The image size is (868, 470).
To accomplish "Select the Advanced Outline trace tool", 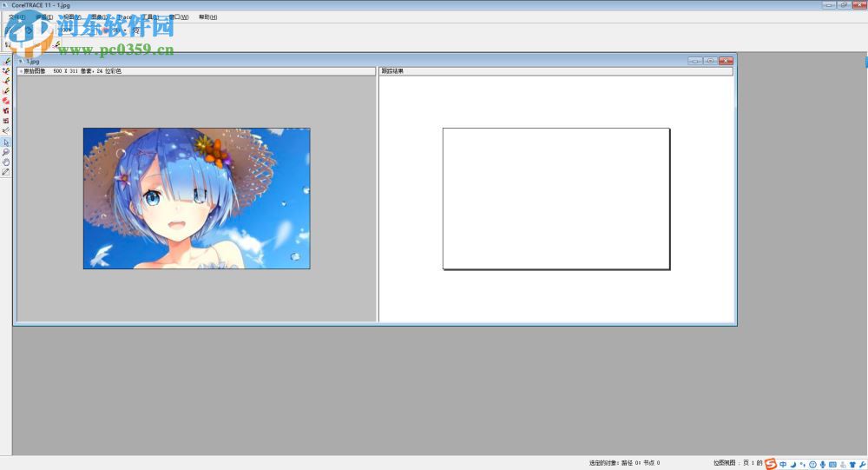I will [x=6, y=70].
